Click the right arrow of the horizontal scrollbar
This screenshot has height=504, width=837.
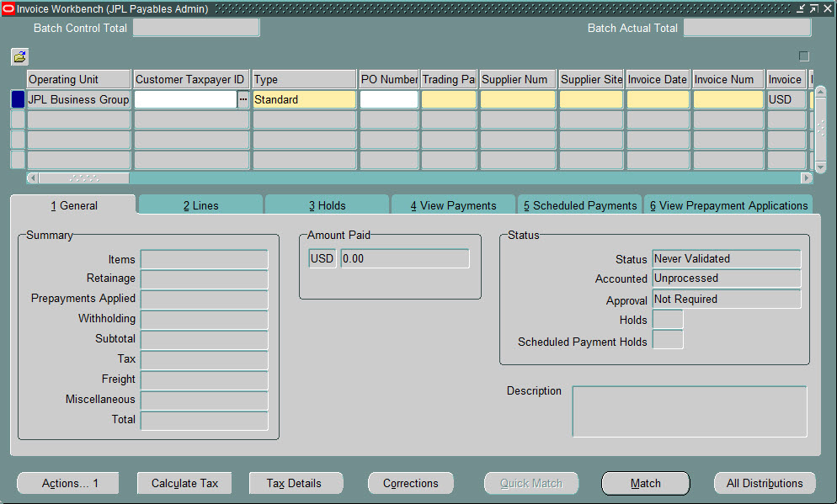[804, 178]
